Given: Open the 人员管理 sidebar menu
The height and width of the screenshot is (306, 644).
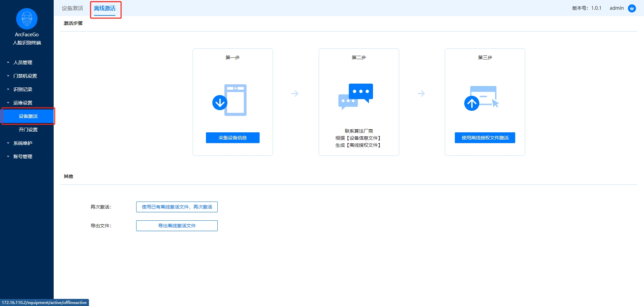Looking at the screenshot, I should (27, 62).
